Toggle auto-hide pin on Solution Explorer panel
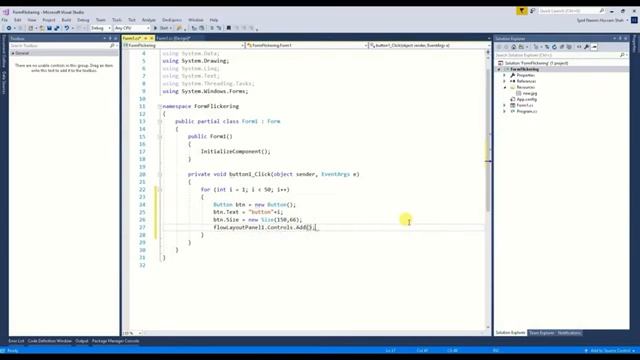Viewport: 640px width, 360px height. pyautogui.click(x=620, y=38)
